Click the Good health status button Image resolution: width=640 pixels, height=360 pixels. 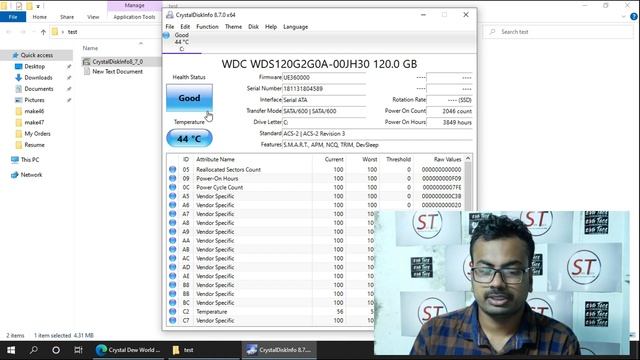point(189,98)
